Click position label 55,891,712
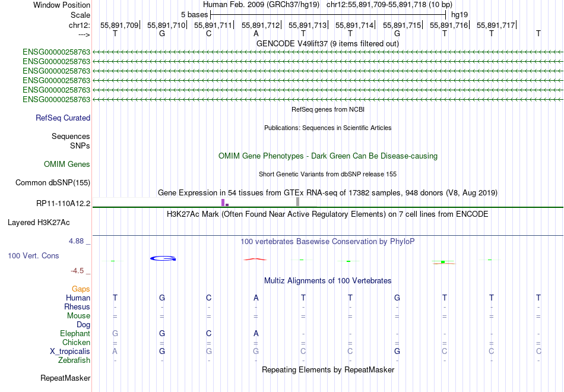Viewport: 564px width, 392px height. tap(261, 25)
